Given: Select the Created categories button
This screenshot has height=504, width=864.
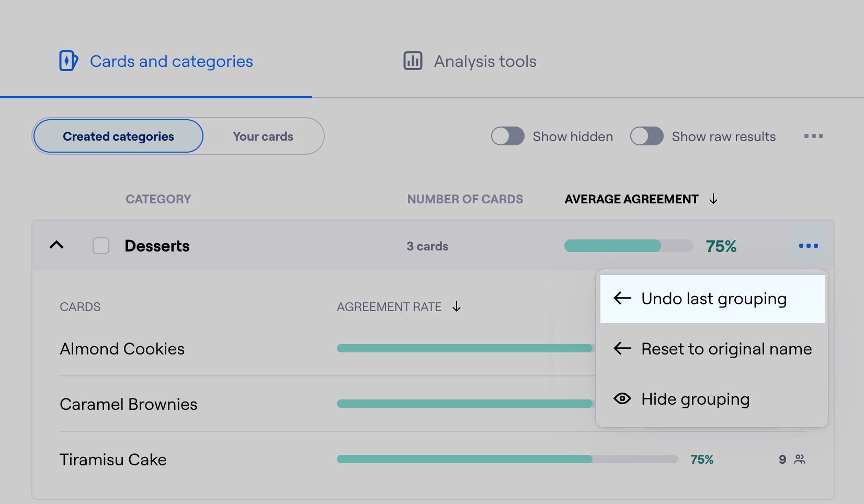Looking at the screenshot, I should 118,136.
